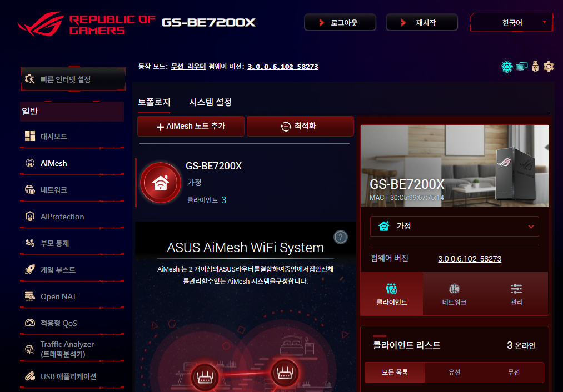Click the Open NAT icon
This screenshot has height=392, width=563.
30,296
